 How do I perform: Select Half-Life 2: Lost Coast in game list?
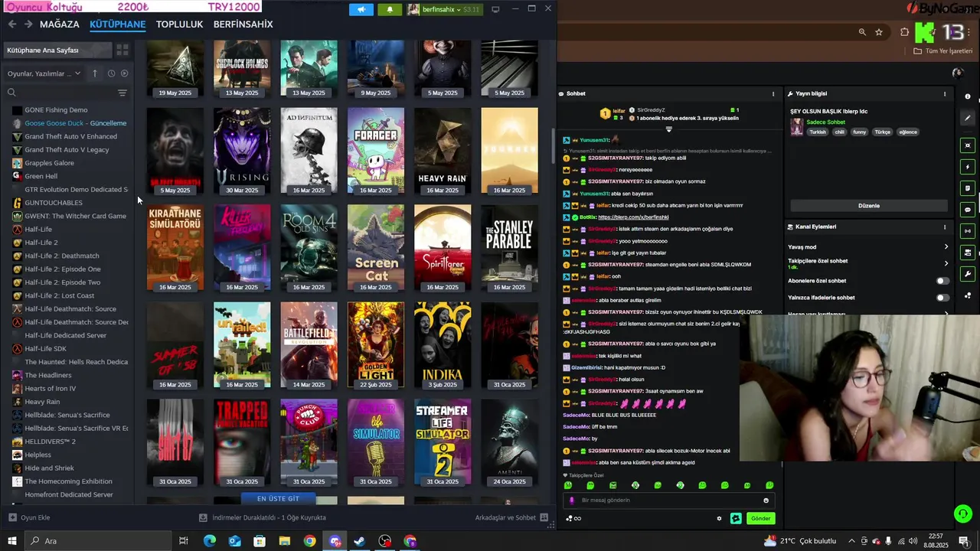pyautogui.click(x=60, y=295)
